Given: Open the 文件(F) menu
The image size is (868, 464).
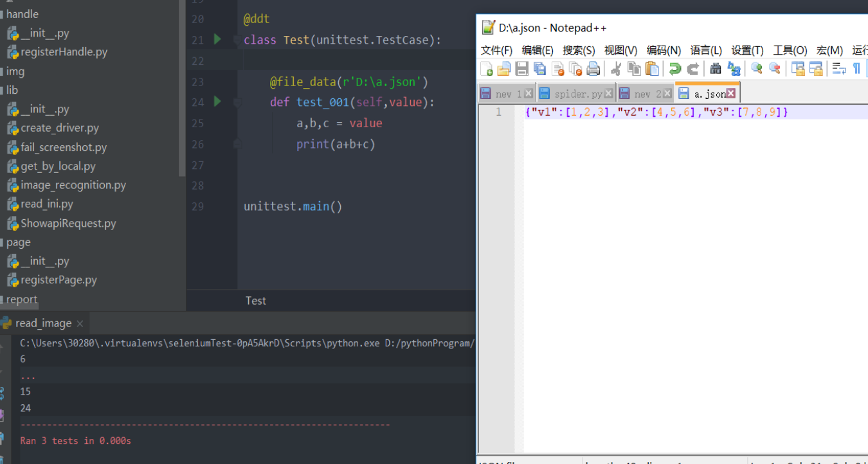Looking at the screenshot, I should [496, 50].
